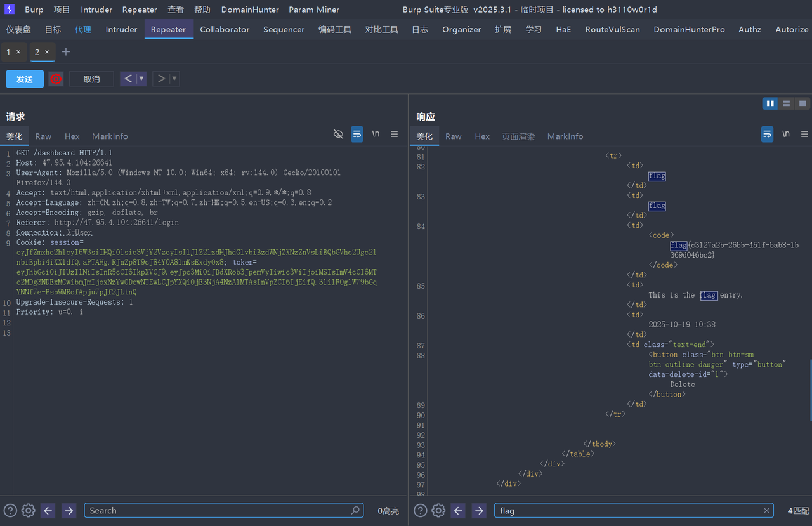Select side-by-side split layout icon
The image size is (812, 526).
pyautogui.click(x=770, y=103)
